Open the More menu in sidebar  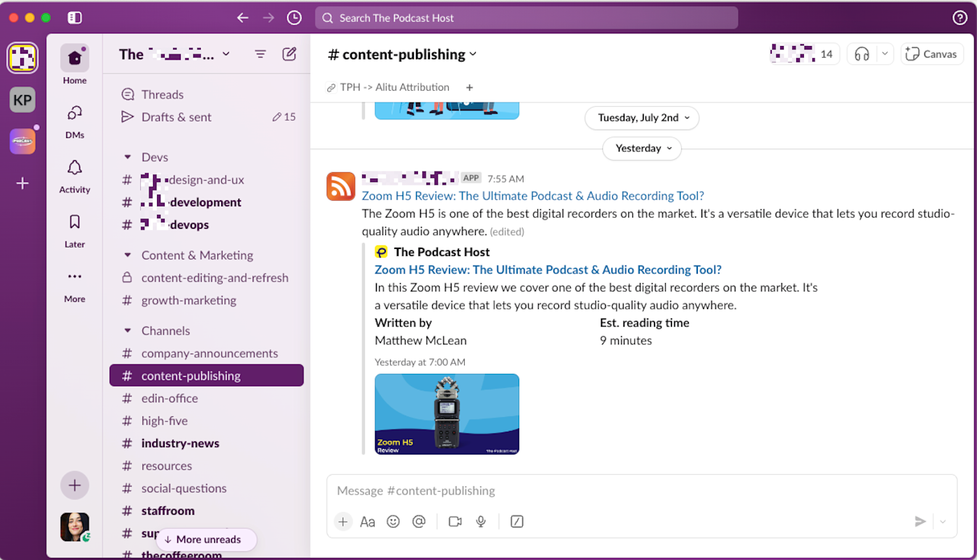click(75, 285)
